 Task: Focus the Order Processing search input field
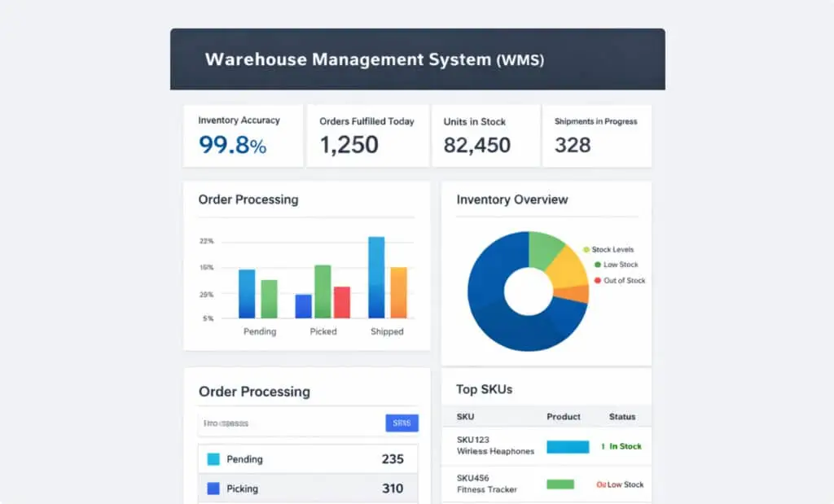pyautogui.click(x=292, y=423)
